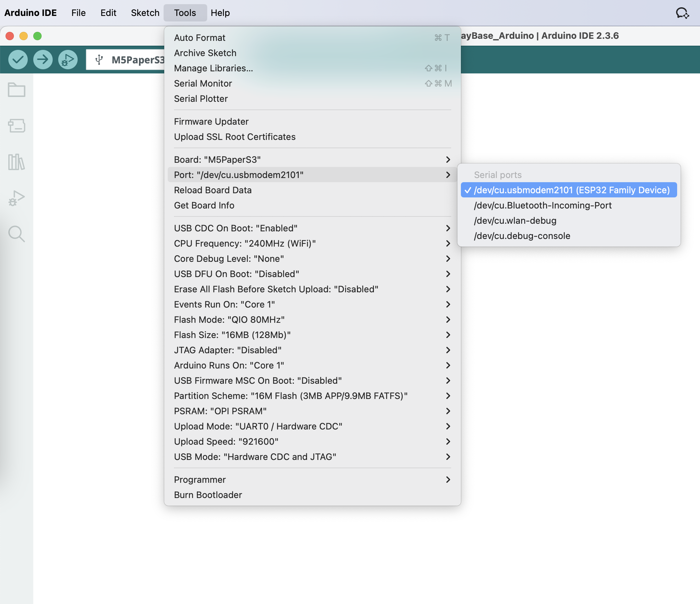
Task: Choose the /dev/cu.wlan-debug serial port
Action: 569,221
